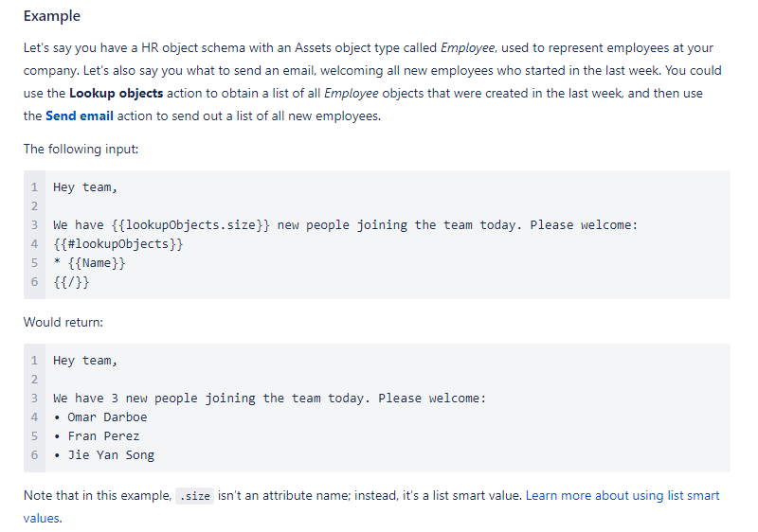Open the Send email link
This screenshot has height=532, width=758.
(80, 115)
